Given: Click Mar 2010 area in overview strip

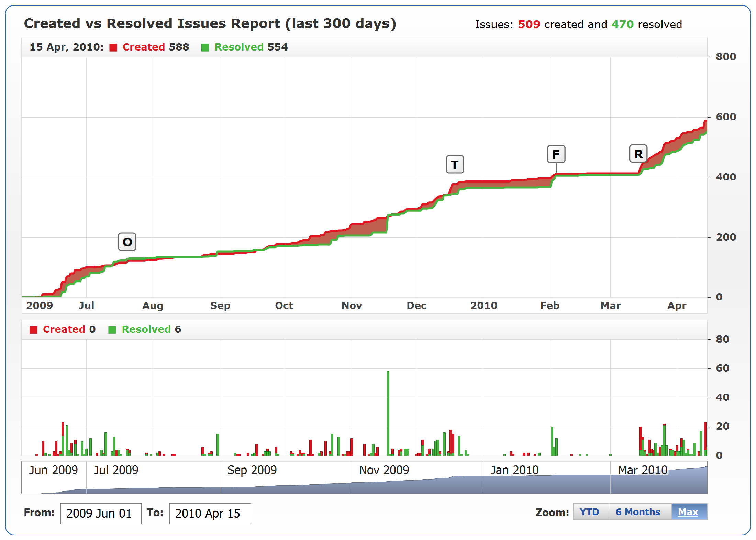Looking at the screenshot, I should click(x=642, y=470).
